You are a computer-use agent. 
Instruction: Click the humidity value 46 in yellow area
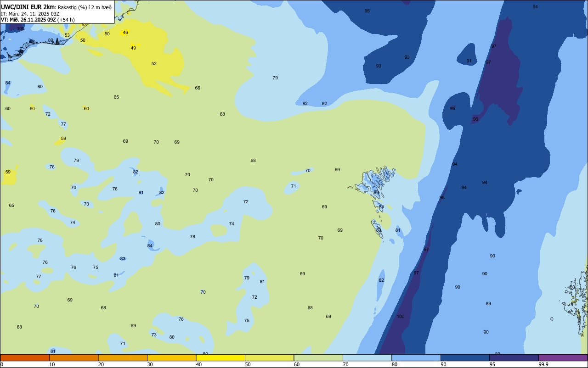pyautogui.click(x=125, y=33)
